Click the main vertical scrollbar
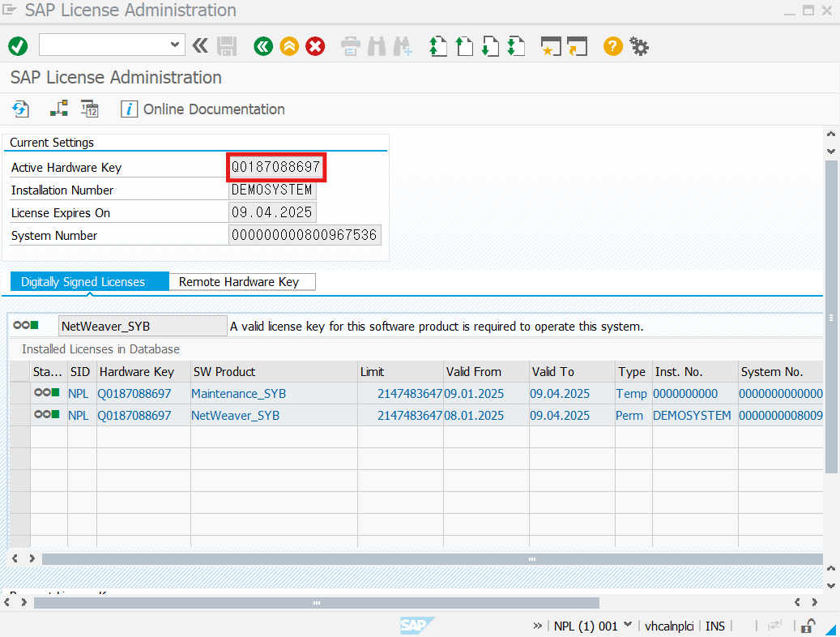The width and height of the screenshot is (840, 637). (831, 316)
